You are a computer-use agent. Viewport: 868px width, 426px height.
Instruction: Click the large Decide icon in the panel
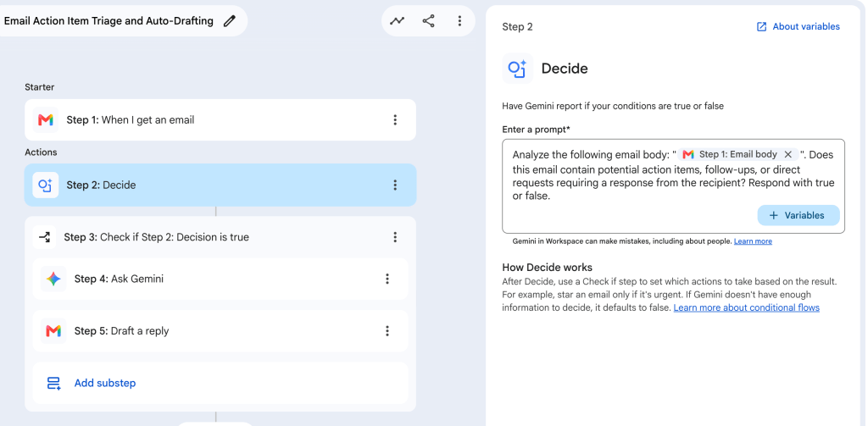point(518,69)
